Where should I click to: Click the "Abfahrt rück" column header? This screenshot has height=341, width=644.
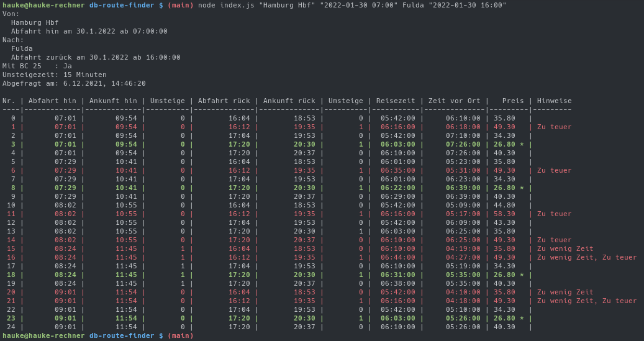coord(224,101)
